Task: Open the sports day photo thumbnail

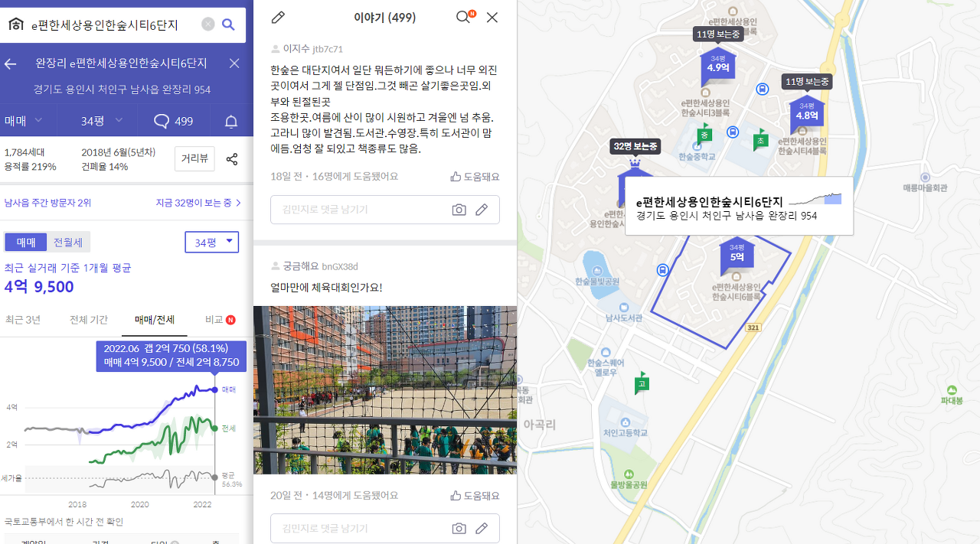Action: 385,390
